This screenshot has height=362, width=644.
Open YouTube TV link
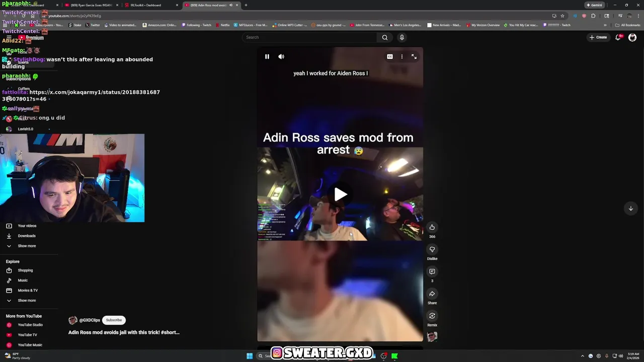(x=27, y=335)
